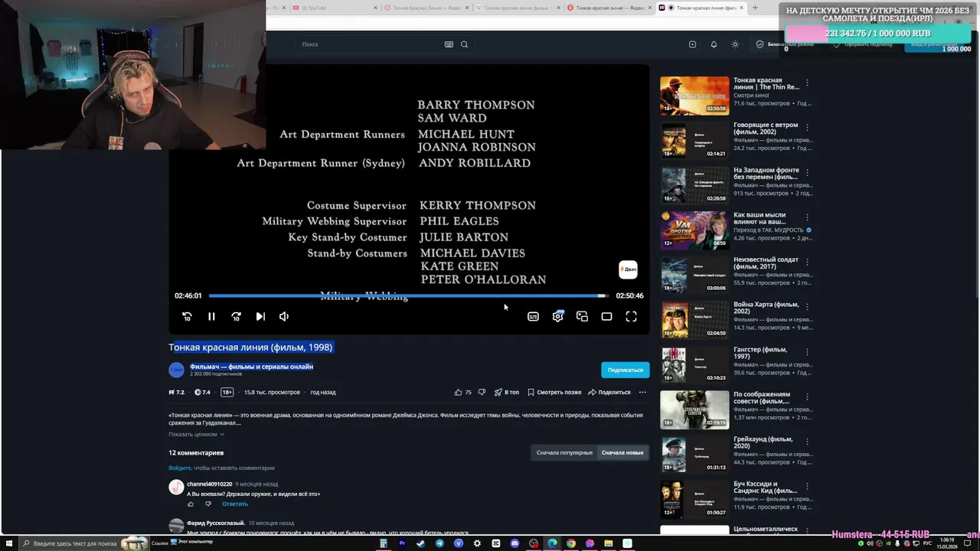
Task: Toggle the site light/dark theme icon
Action: [735, 44]
